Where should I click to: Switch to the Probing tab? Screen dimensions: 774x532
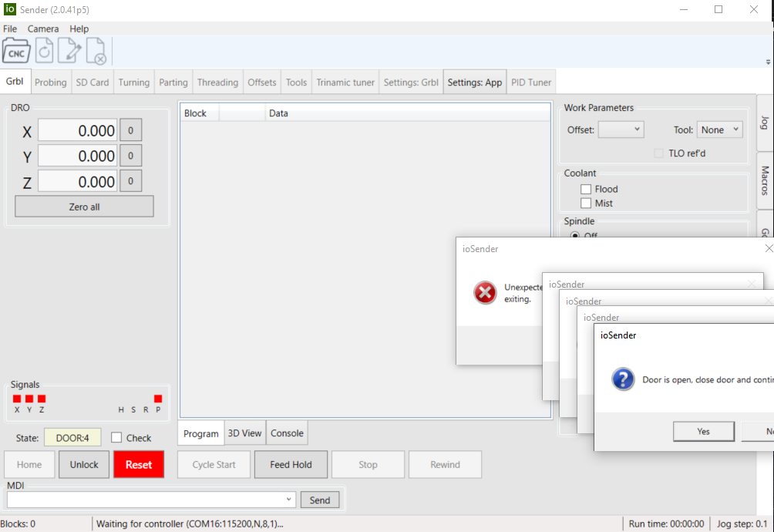(x=51, y=82)
